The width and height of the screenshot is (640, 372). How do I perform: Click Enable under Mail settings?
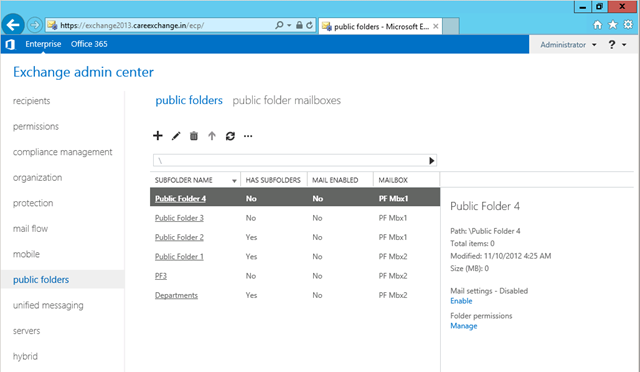pyautogui.click(x=461, y=301)
